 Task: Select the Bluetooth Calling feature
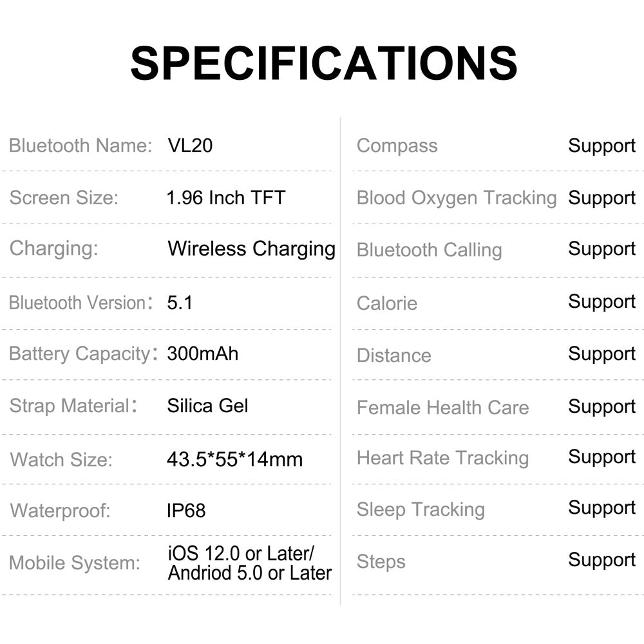click(429, 250)
